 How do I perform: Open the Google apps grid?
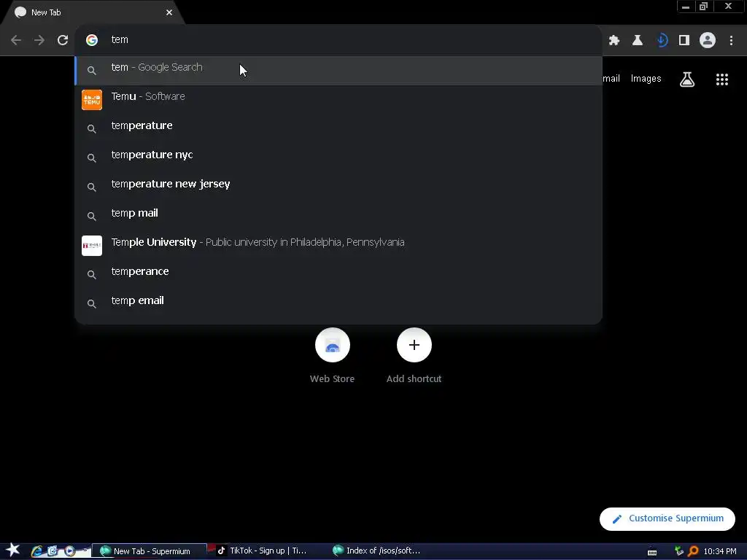[721, 79]
